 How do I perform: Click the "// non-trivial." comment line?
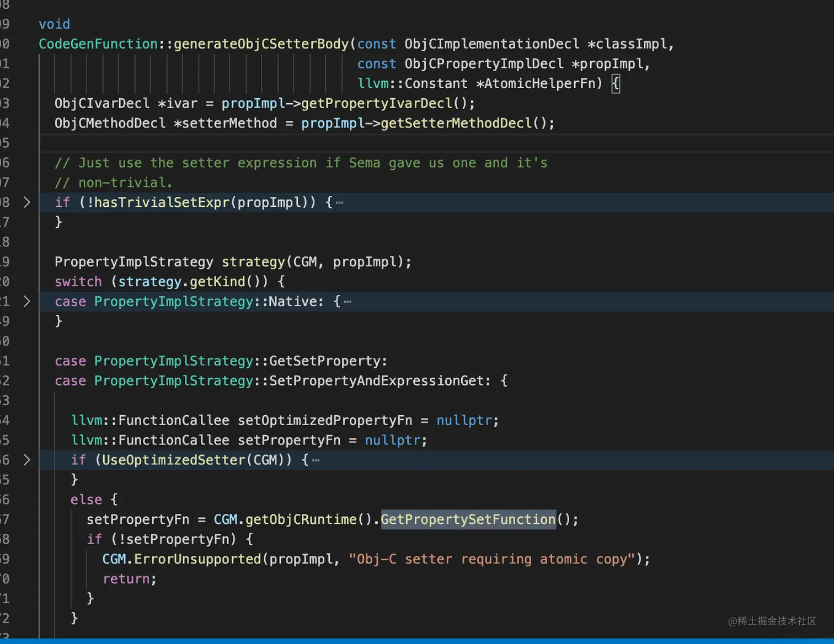click(x=114, y=183)
